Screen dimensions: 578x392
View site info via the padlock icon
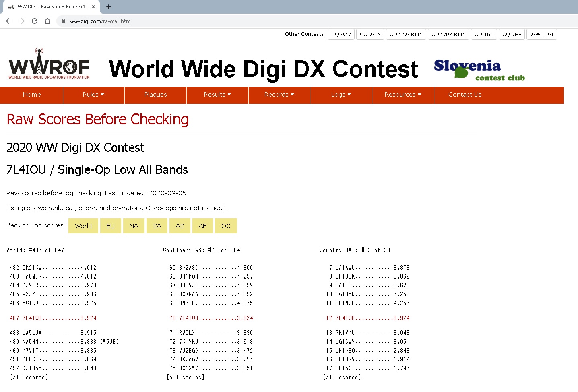[x=64, y=21]
